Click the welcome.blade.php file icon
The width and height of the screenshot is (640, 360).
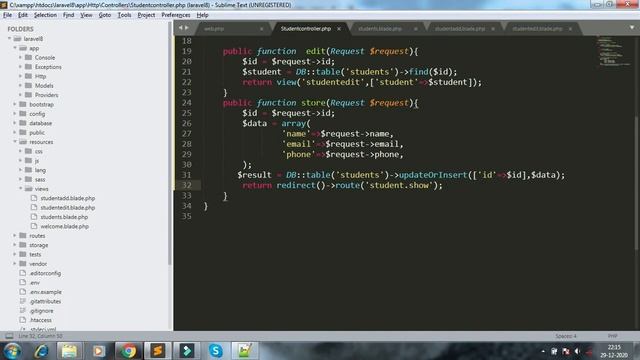(34, 226)
